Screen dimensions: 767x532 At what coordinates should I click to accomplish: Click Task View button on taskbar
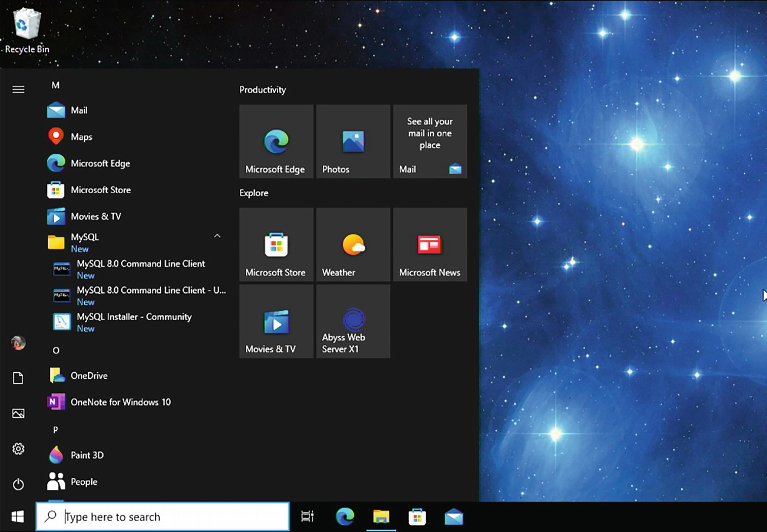[307, 517]
